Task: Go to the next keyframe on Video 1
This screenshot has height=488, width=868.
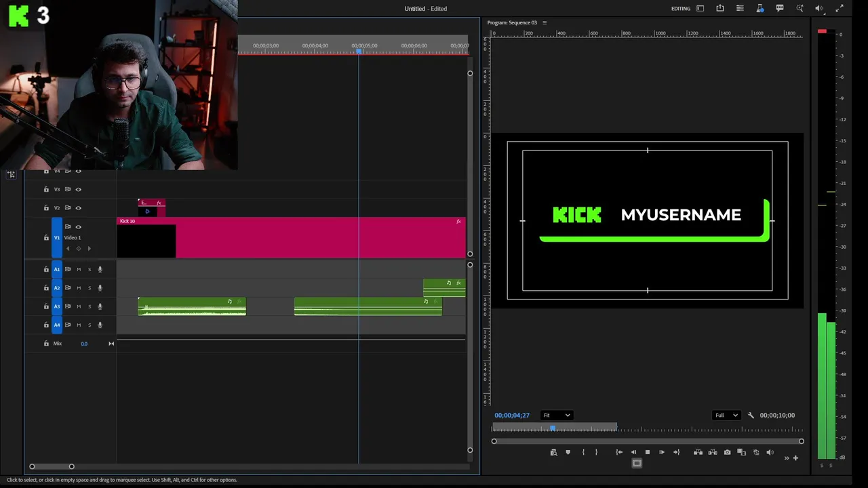Action: (x=89, y=249)
